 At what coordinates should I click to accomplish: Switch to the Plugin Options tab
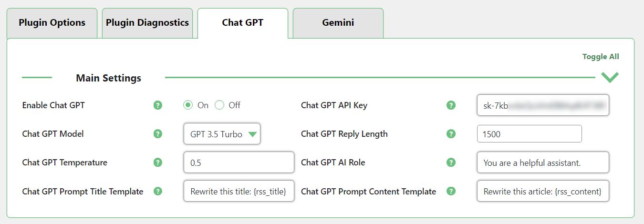coord(52,23)
